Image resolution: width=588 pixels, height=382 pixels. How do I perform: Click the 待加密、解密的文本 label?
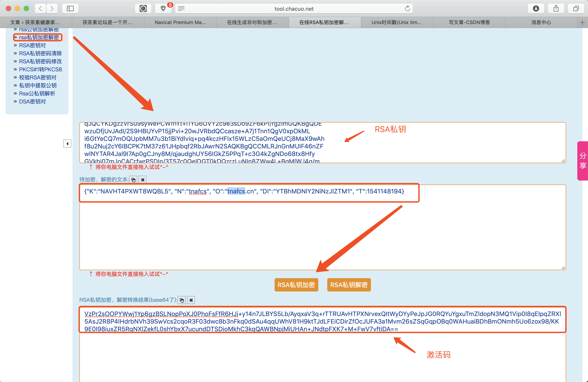104,180
